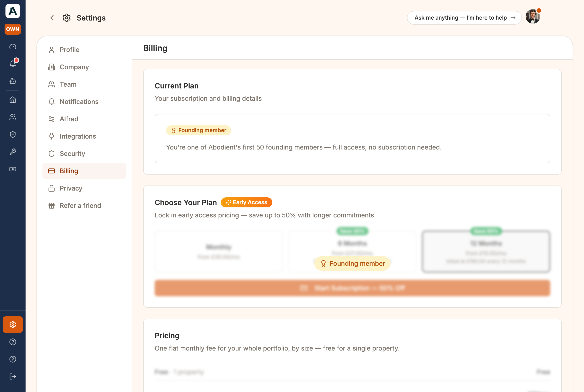
Task: Open the Privacy settings section
Action: [x=84, y=188]
